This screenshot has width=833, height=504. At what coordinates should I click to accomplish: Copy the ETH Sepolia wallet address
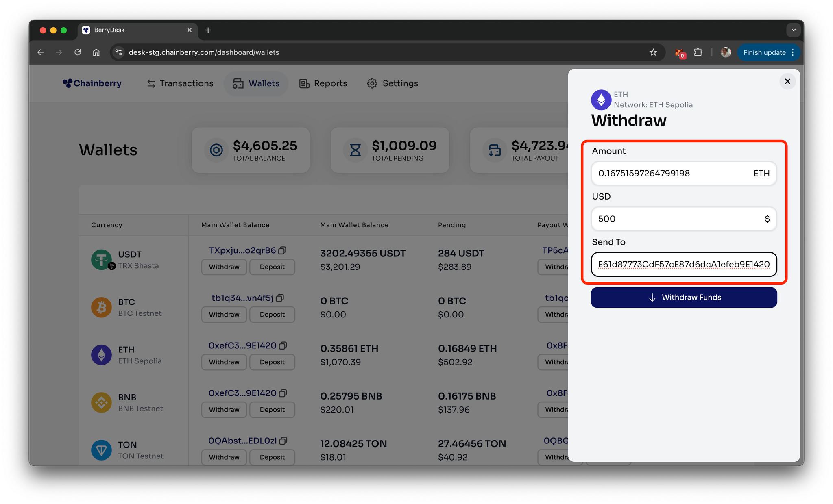tap(283, 345)
